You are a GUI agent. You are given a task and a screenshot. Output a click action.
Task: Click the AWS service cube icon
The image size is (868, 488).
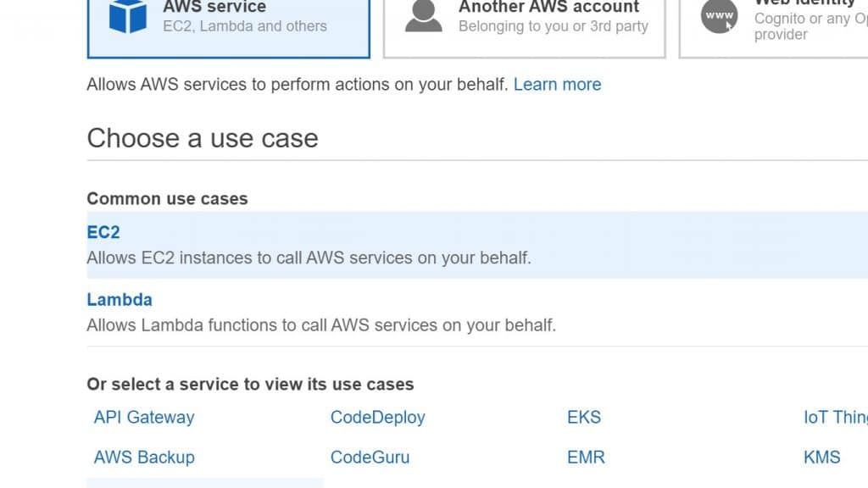pos(129,14)
